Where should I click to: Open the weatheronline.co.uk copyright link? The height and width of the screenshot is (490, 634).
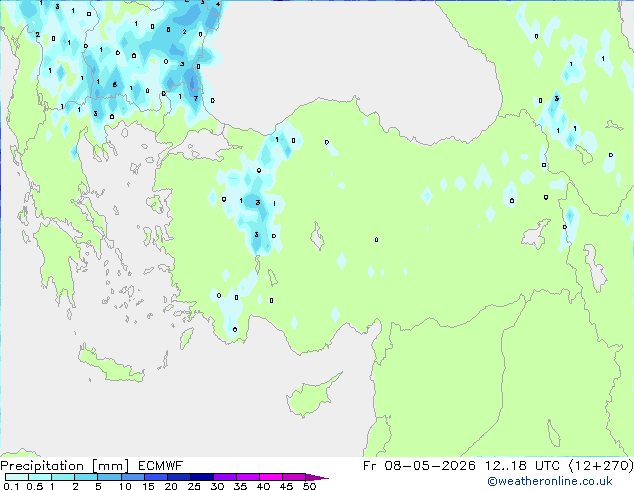click(550, 481)
